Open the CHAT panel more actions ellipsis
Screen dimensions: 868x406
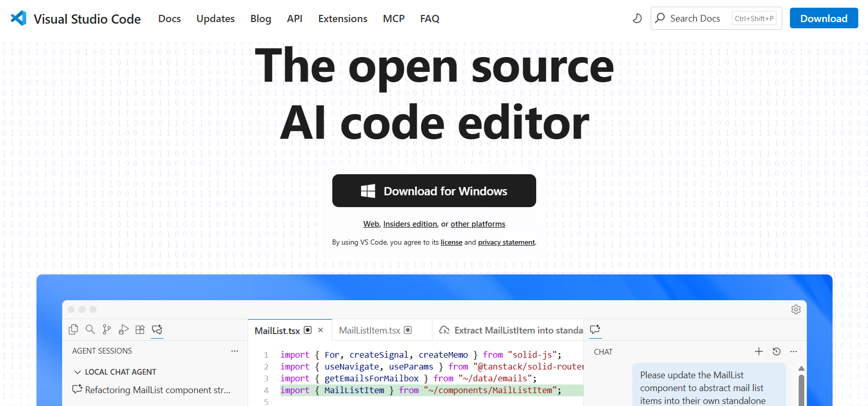tap(794, 352)
